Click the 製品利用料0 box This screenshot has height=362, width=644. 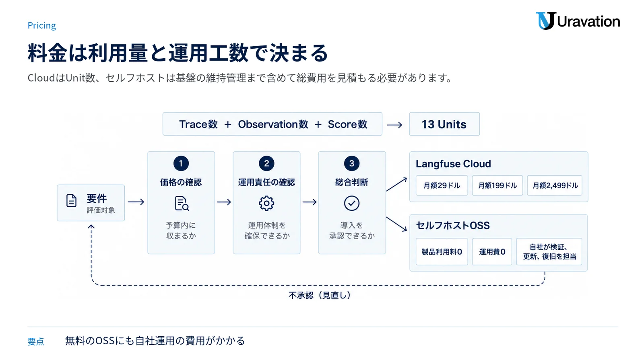[442, 252]
